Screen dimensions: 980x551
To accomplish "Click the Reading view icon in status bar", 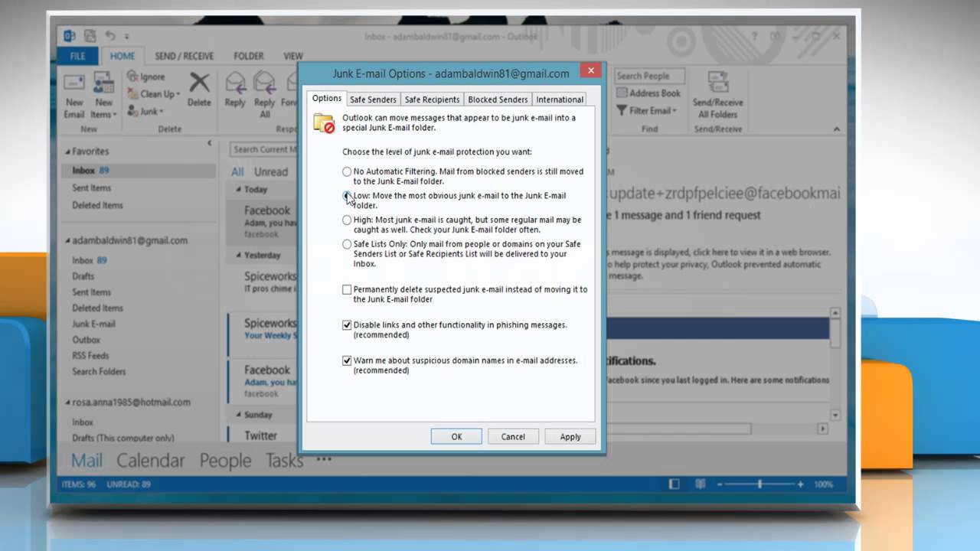I will (700, 484).
